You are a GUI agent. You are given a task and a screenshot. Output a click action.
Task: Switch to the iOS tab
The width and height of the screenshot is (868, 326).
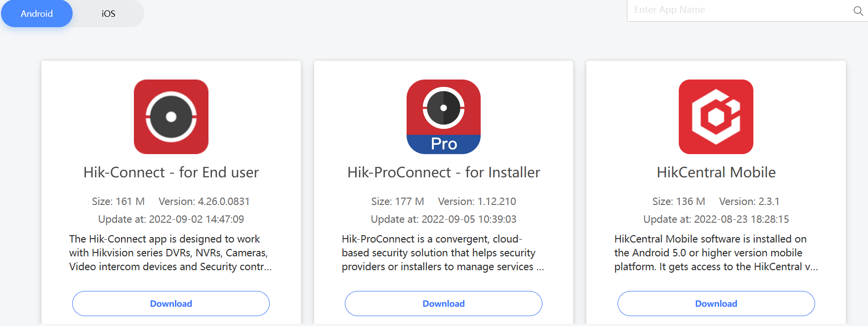pyautogui.click(x=108, y=14)
